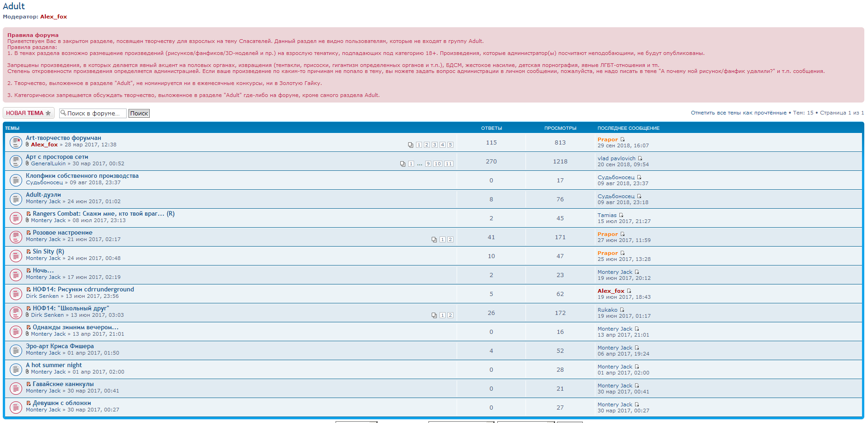View latest post icon 06 апр 2017, 19:24

[x=637, y=348]
